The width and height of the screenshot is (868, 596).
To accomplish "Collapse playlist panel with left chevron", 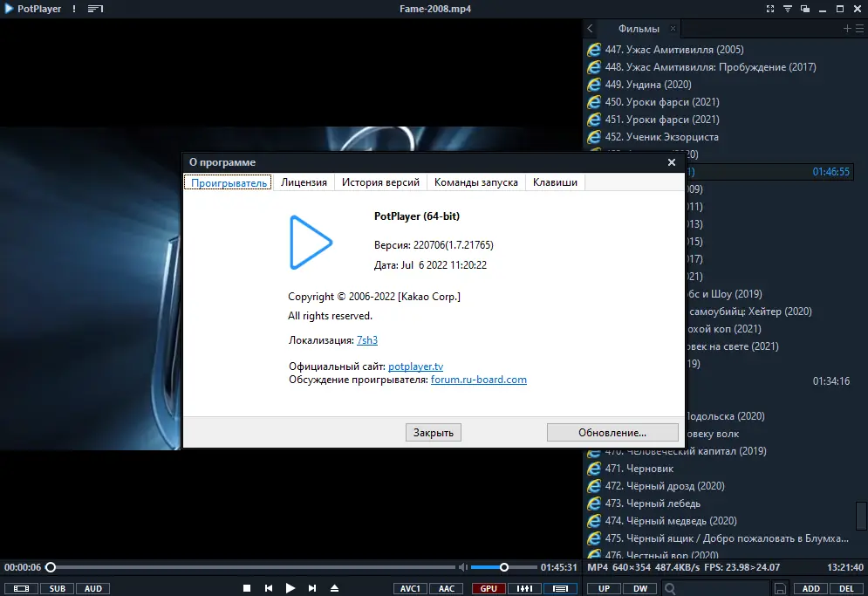I will (590, 28).
